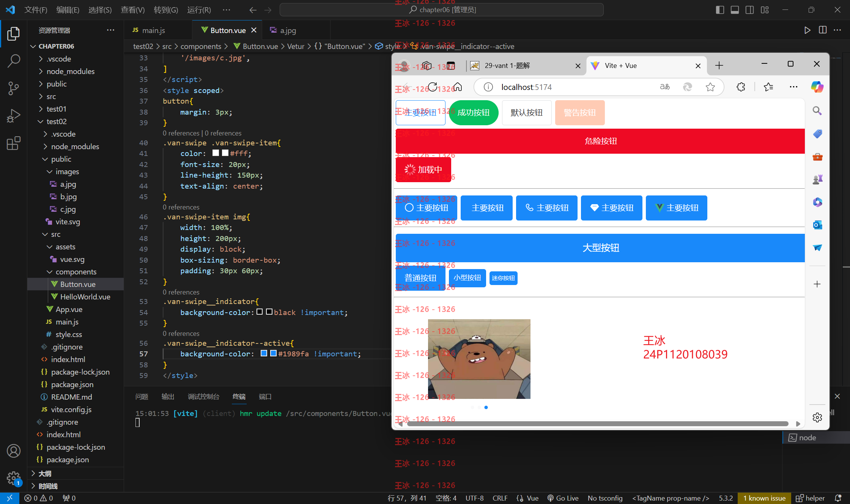
Task: Open the customize layout control
Action: coord(765,10)
